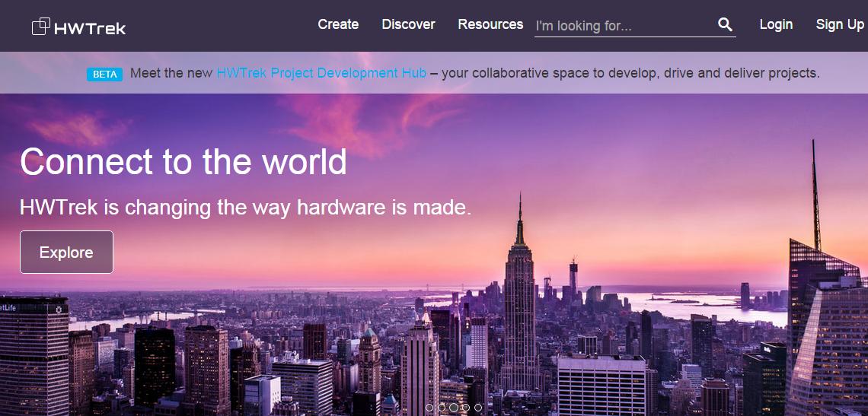Open the HWTrek Project Development Hub link
Viewport: 868px width, 416px height.
click(x=321, y=73)
